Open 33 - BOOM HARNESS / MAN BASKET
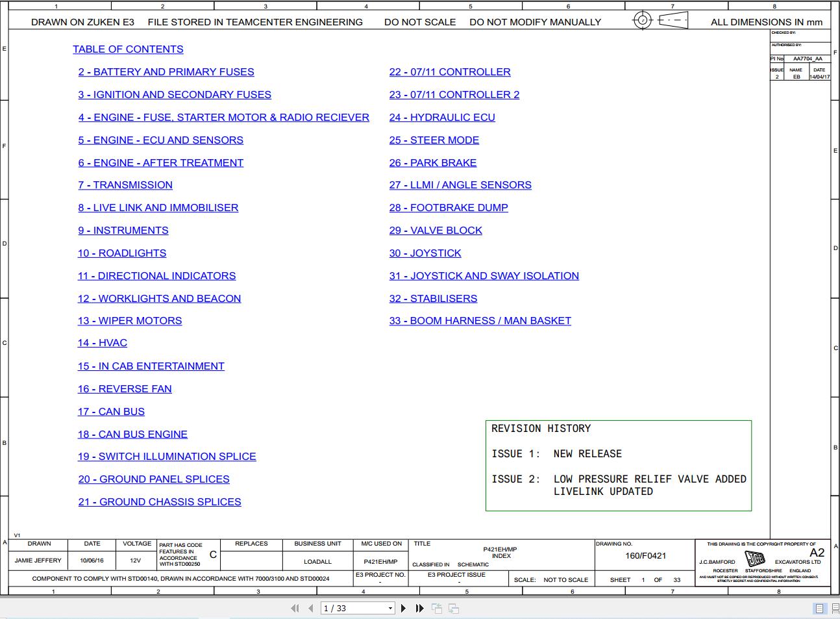This screenshot has height=619, width=840. tap(480, 321)
